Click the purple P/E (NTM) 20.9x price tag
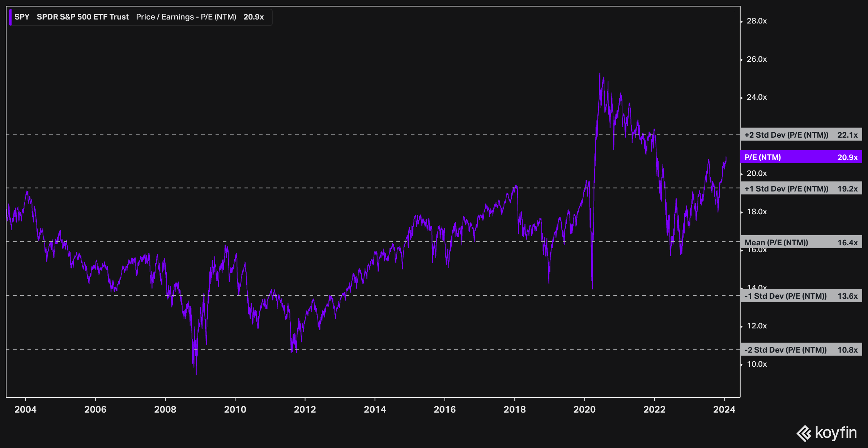 click(x=801, y=157)
